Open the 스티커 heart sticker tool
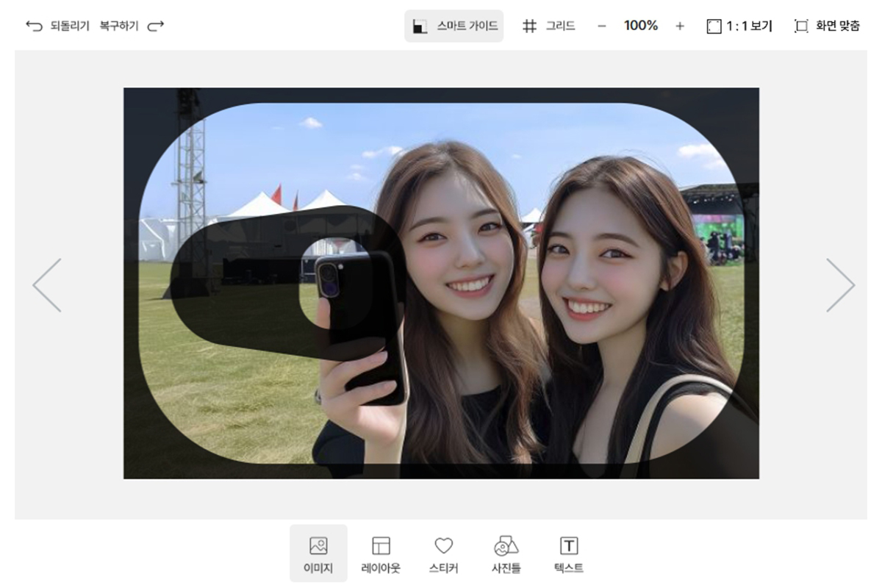This screenshot has width=882, height=588. point(443,553)
